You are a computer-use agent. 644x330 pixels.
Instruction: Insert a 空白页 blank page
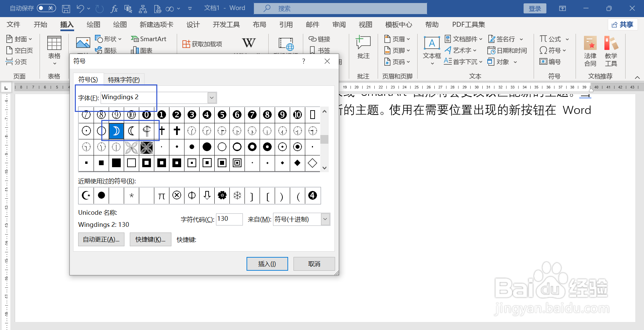point(19,50)
